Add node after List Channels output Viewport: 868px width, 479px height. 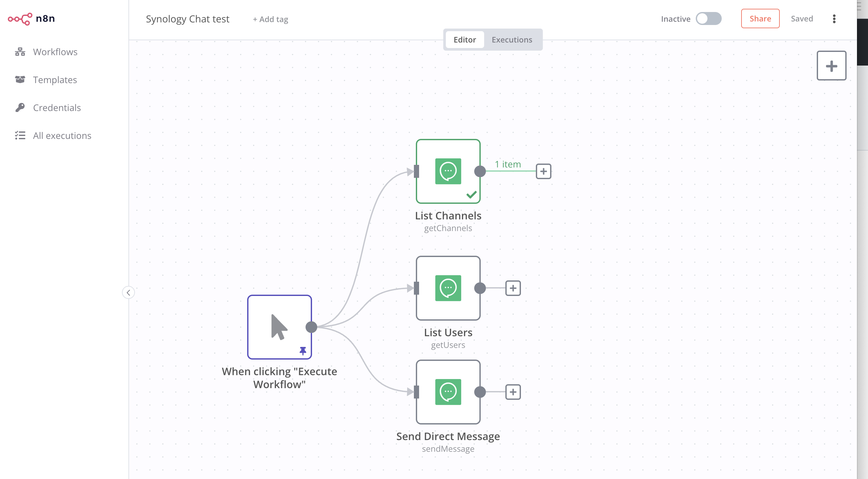tap(543, 171)
